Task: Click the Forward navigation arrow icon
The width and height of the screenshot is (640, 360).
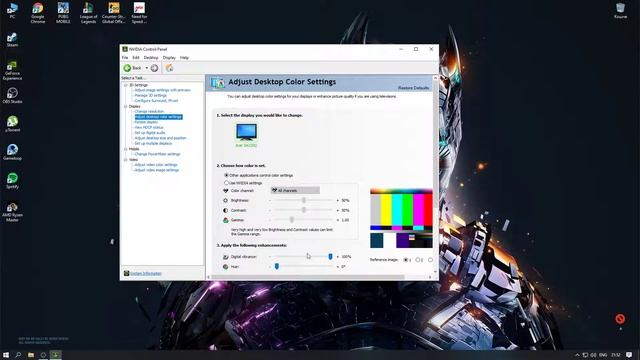Action: 154,68
